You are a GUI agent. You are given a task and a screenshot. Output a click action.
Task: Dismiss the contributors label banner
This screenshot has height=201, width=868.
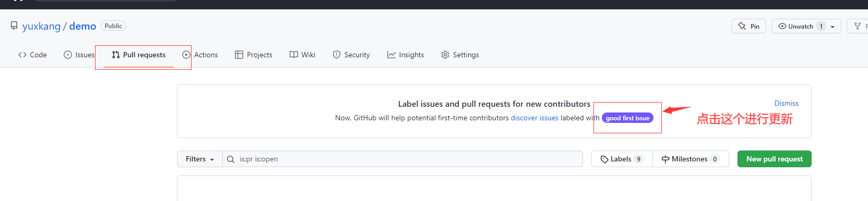[x=786, y=103]
